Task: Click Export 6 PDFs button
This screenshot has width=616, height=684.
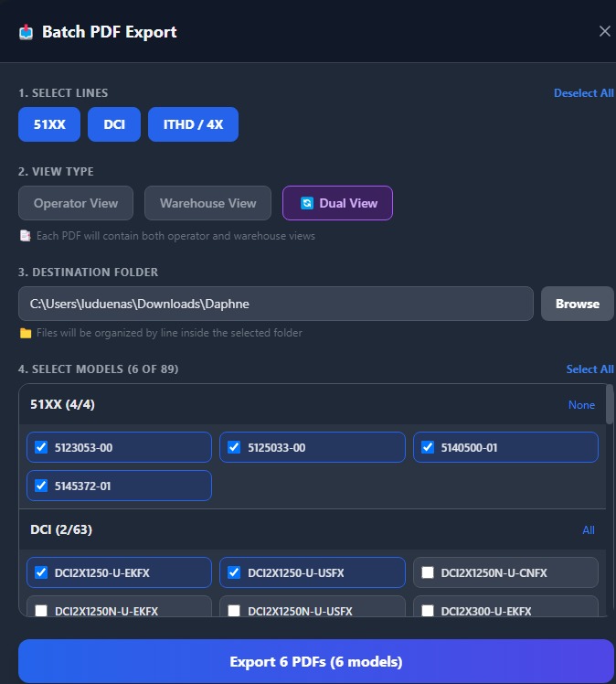Action: pos(315,661)
